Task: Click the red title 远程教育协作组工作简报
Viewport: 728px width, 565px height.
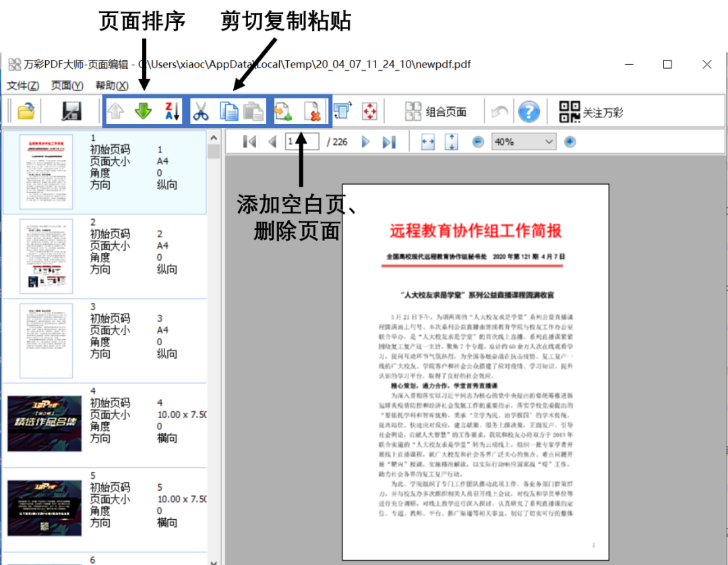Action: click(475, 231)
